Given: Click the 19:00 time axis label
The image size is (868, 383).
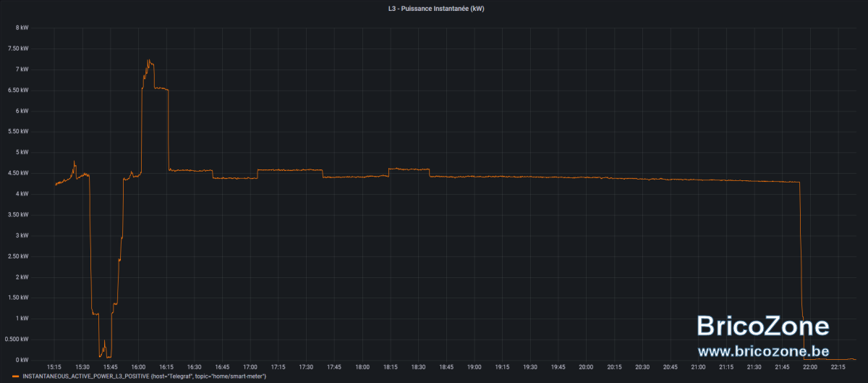Looking at the screenshot, I should 475,367.
